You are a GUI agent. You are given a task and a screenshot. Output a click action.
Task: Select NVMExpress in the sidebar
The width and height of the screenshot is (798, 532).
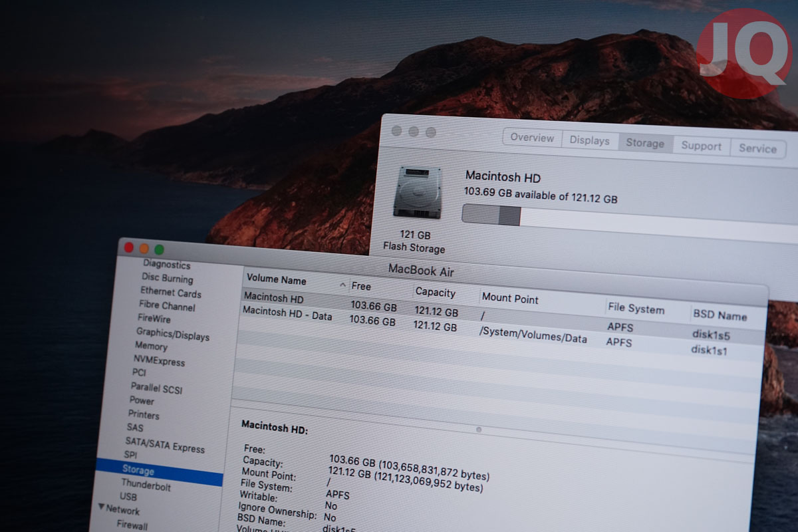(159, 360)
